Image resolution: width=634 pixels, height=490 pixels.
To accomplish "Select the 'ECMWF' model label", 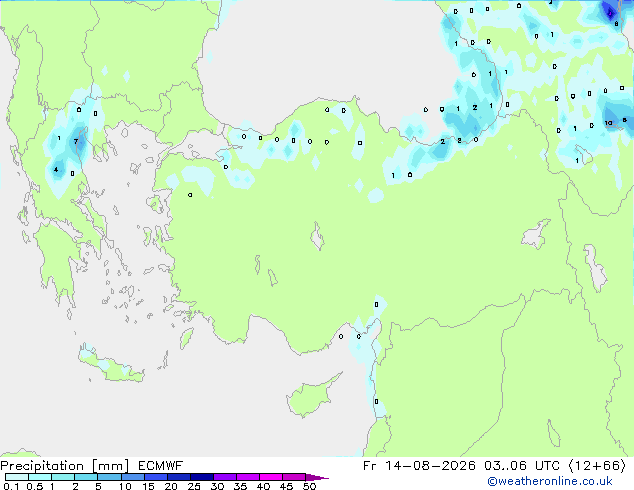I will pos(161,466).
